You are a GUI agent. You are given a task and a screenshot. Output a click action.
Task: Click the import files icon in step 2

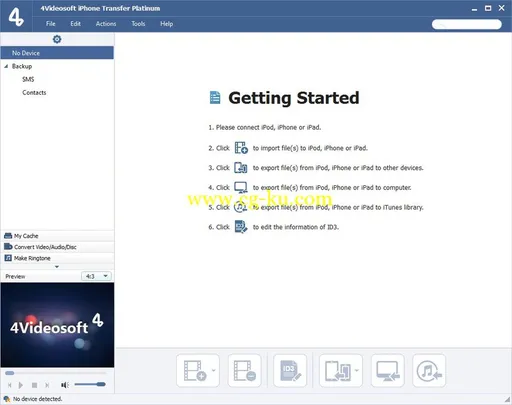point(241,148)
